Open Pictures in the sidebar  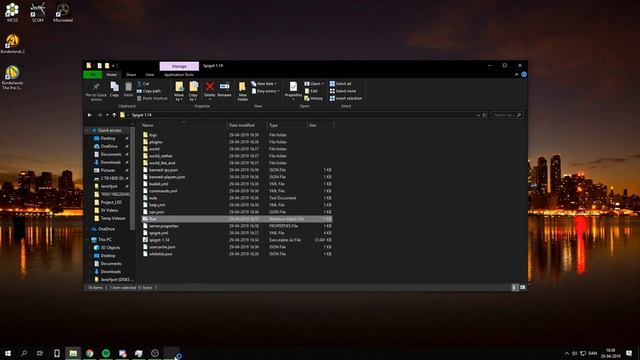click(x=108, y=170)
